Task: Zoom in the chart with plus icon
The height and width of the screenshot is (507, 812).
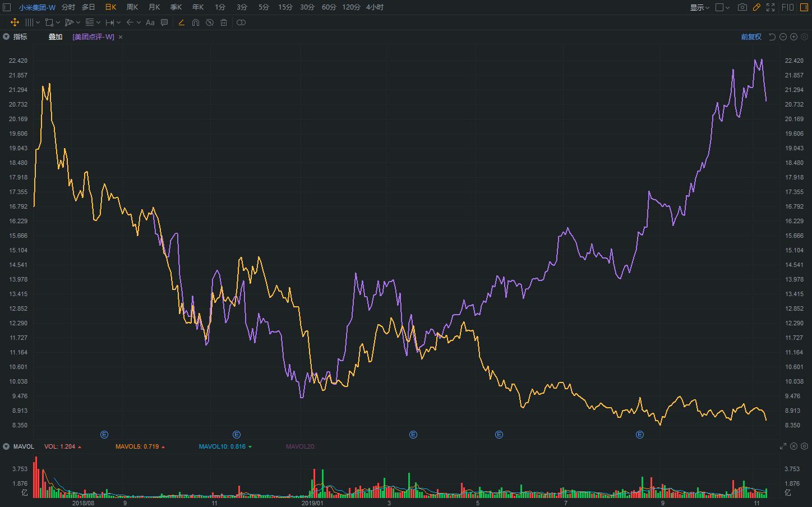Action: point(793,37)
